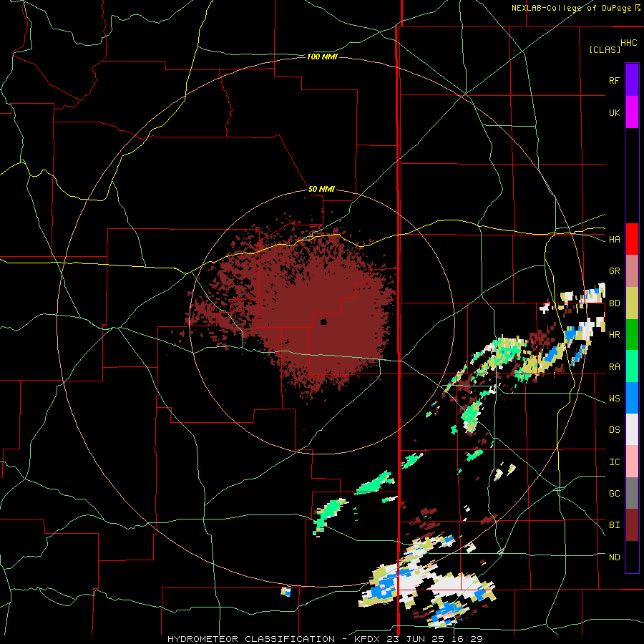The height and width of the screenshot is (644, 644).
Task: Click the HR legend label
Action: click(x=614, y=335)
